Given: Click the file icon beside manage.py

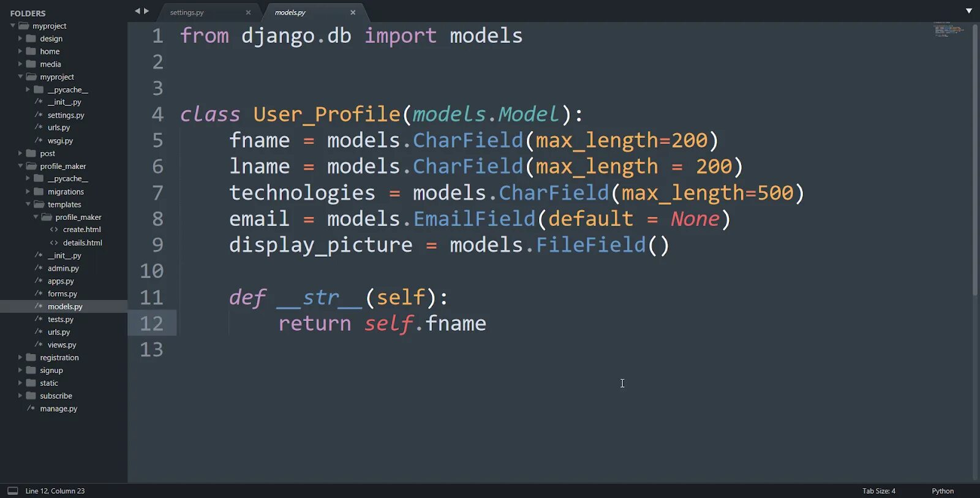Looking at the screenshot, I should pyautogui.click(x=31, y=408).
